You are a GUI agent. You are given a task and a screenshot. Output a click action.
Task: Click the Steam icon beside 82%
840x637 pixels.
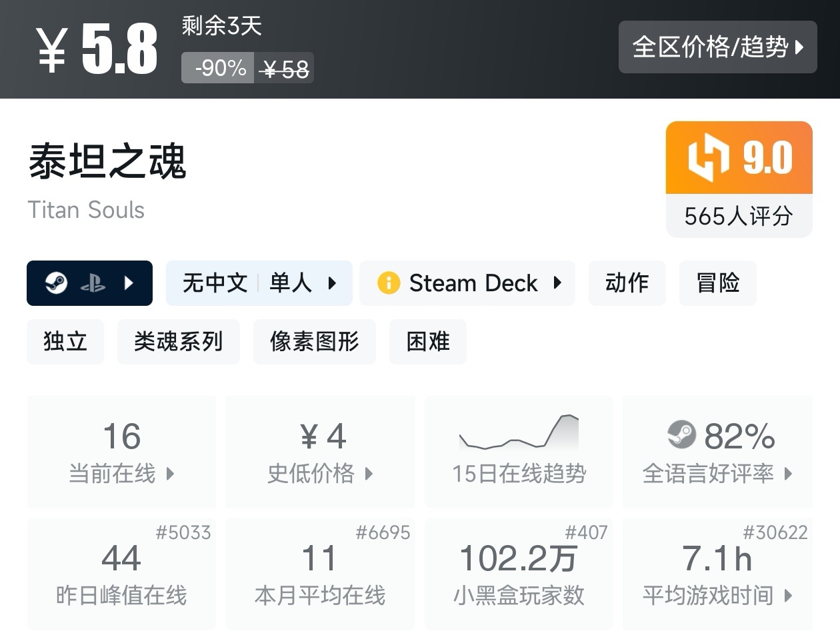(681, 435)
